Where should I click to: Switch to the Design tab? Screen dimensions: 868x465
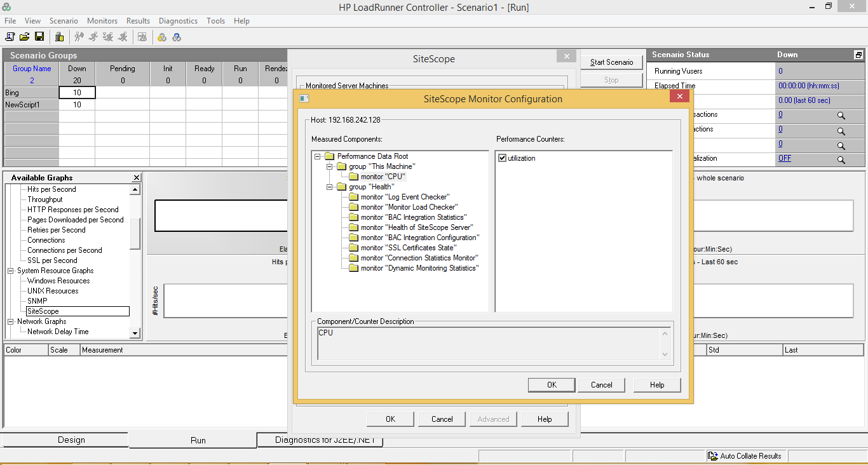click(71, 440)
